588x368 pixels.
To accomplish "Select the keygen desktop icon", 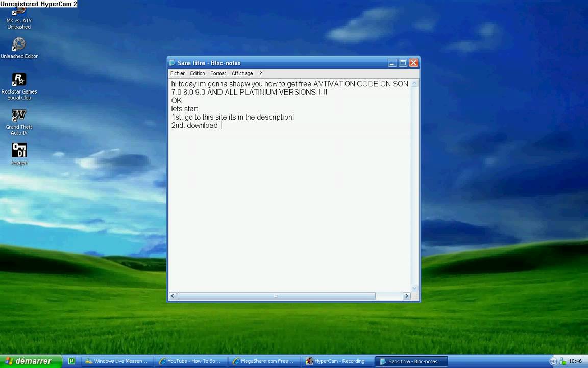I will [x=19, y=154].
